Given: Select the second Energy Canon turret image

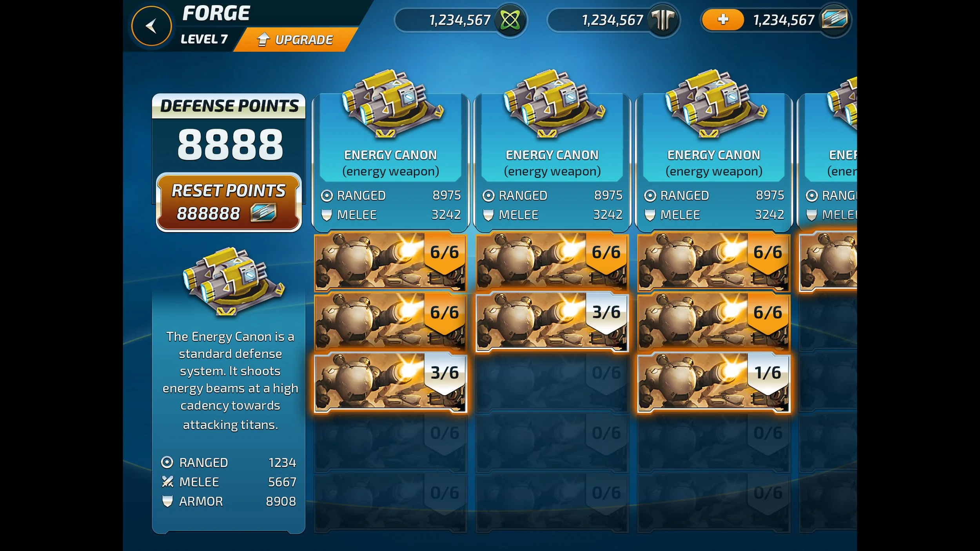Looking at the screenshot, I should [554, 104].
